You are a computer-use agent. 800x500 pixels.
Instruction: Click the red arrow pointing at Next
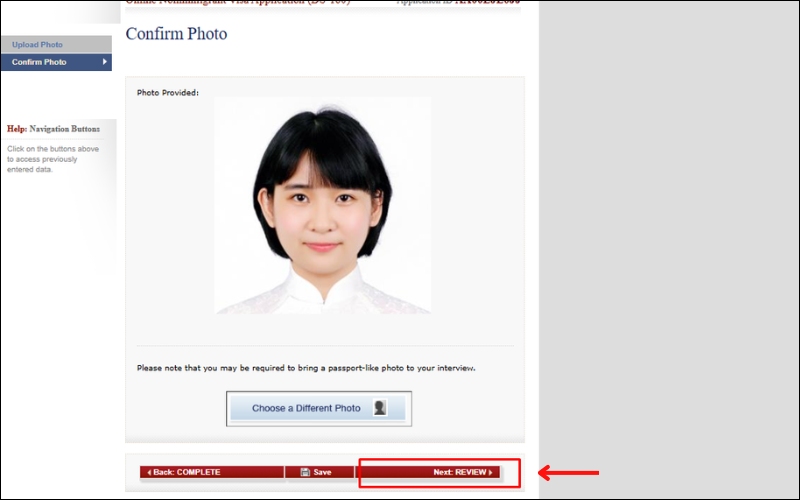click(x=568, y=472)
